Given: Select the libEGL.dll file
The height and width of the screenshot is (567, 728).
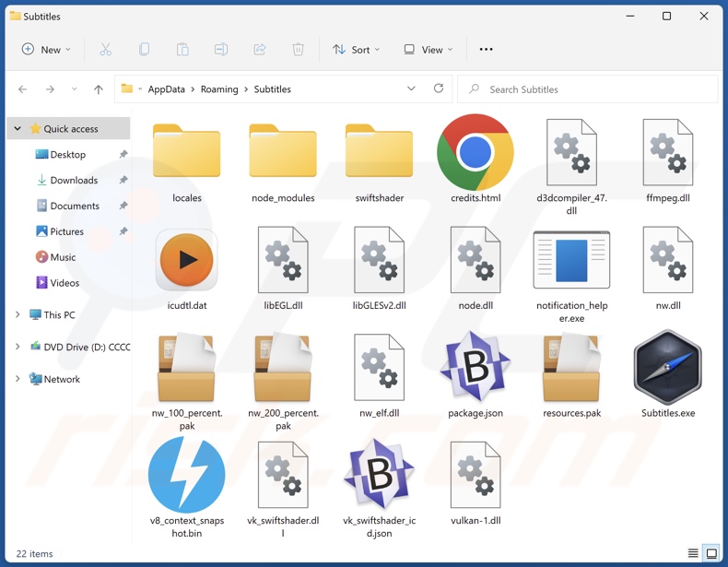Looking at the screenshot, I should tap(283, 268).
